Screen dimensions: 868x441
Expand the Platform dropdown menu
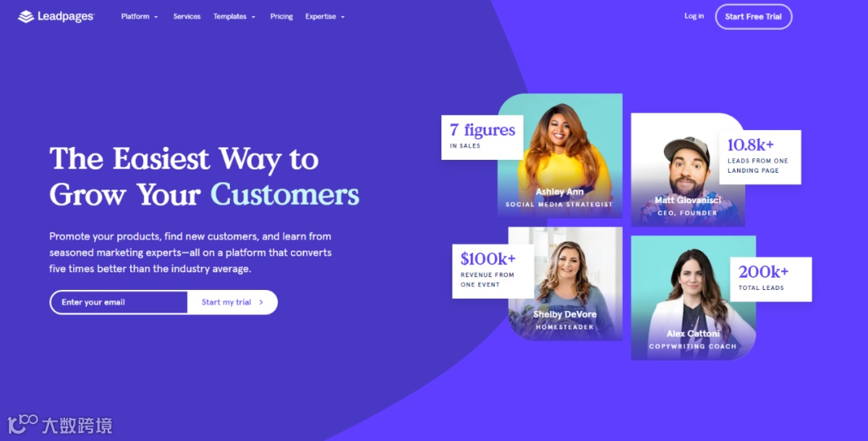(140, 17)
